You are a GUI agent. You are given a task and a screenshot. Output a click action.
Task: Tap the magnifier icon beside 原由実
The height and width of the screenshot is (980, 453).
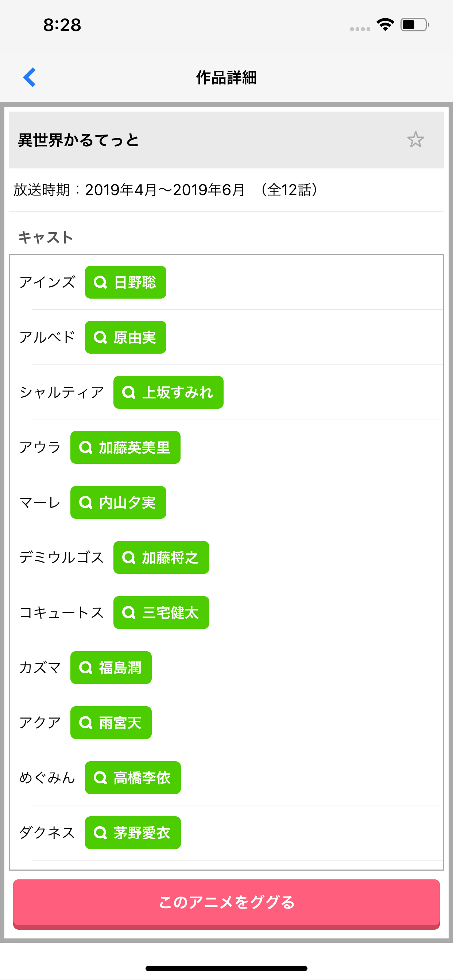pos(100,338)
